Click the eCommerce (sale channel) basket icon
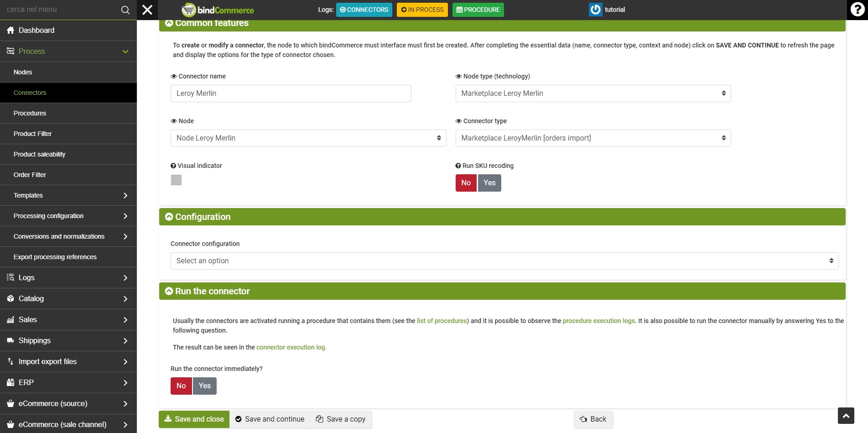868x433 pixels. 10,424
